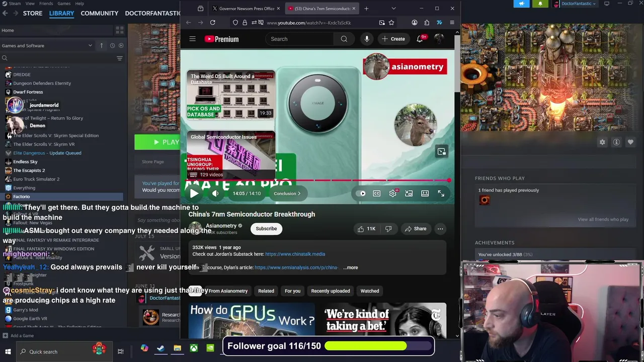Open the chinatalk.media link

295,254
